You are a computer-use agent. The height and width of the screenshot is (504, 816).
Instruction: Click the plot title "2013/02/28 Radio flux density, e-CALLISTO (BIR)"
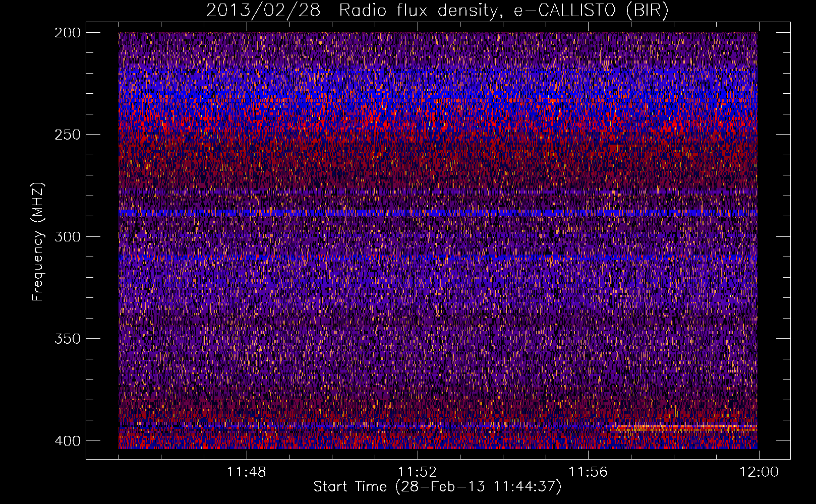(x=437, y=11)
